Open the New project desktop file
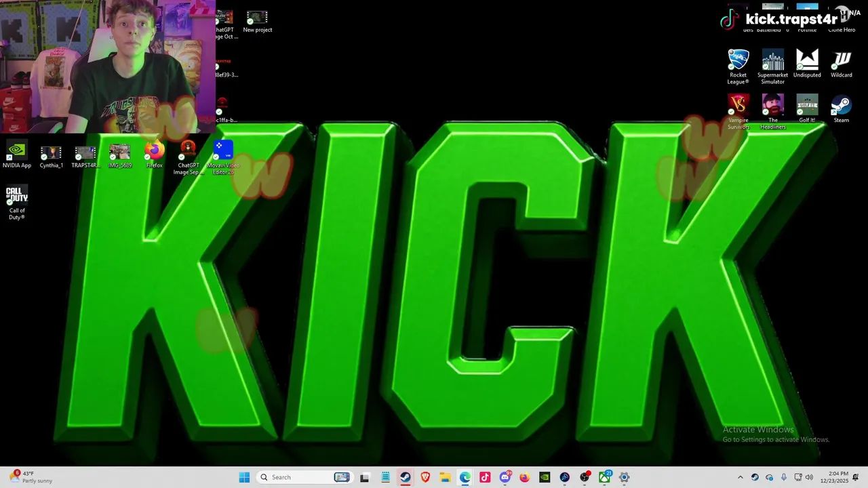Image resolution: width=868 pixels, height=488 pixels. click(x=258, y=20)
